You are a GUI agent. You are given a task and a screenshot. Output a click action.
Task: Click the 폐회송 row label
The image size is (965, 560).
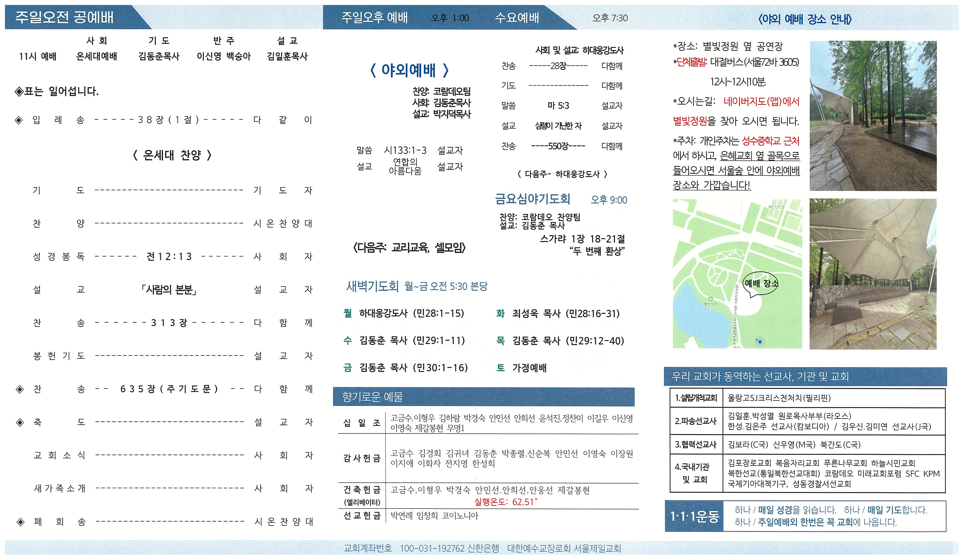point(59,522)
